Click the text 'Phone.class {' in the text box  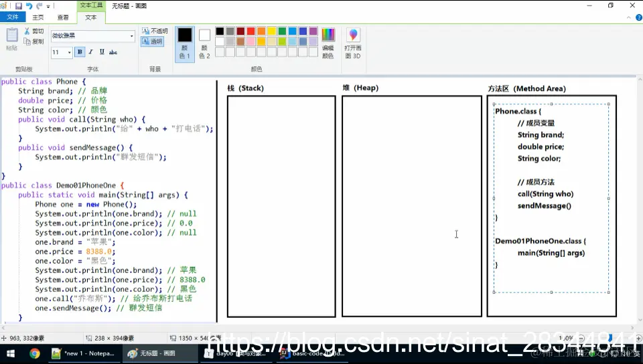(x=518, y=111)
